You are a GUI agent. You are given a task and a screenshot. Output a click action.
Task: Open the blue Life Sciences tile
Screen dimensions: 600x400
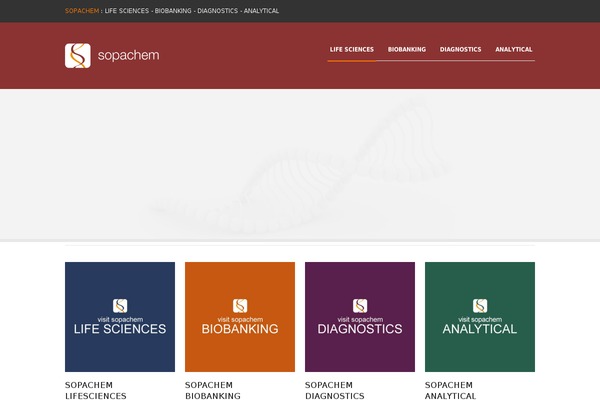(x=120, y=317)
